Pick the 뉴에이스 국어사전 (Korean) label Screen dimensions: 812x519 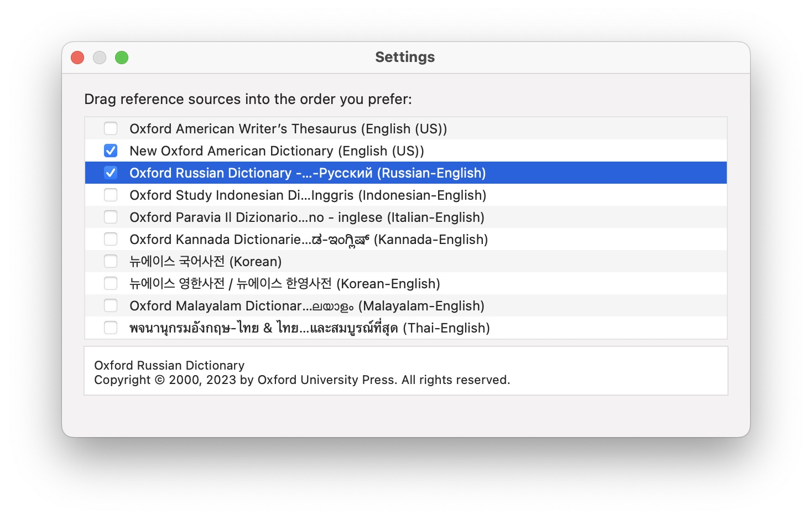[x=206, y=262]
